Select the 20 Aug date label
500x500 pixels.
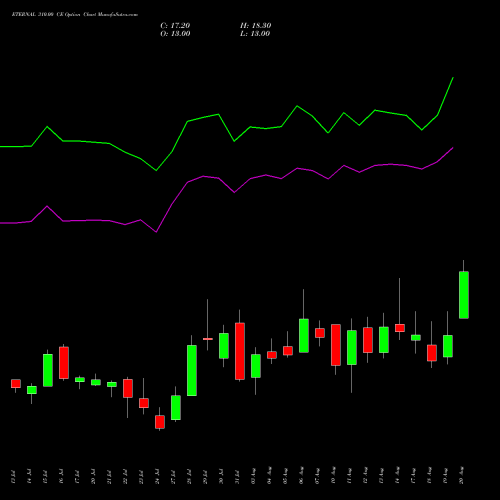pyautogui.click(x=461, y=476)
